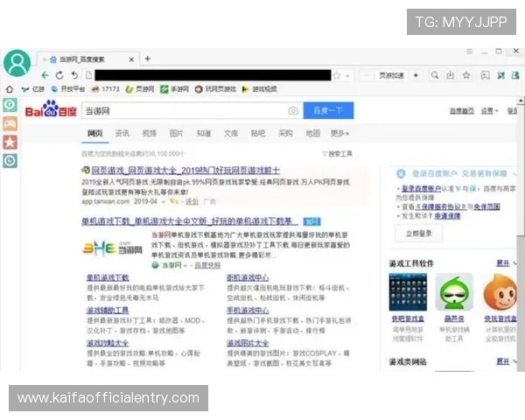Select the 采购 search tab

(285, 133)
